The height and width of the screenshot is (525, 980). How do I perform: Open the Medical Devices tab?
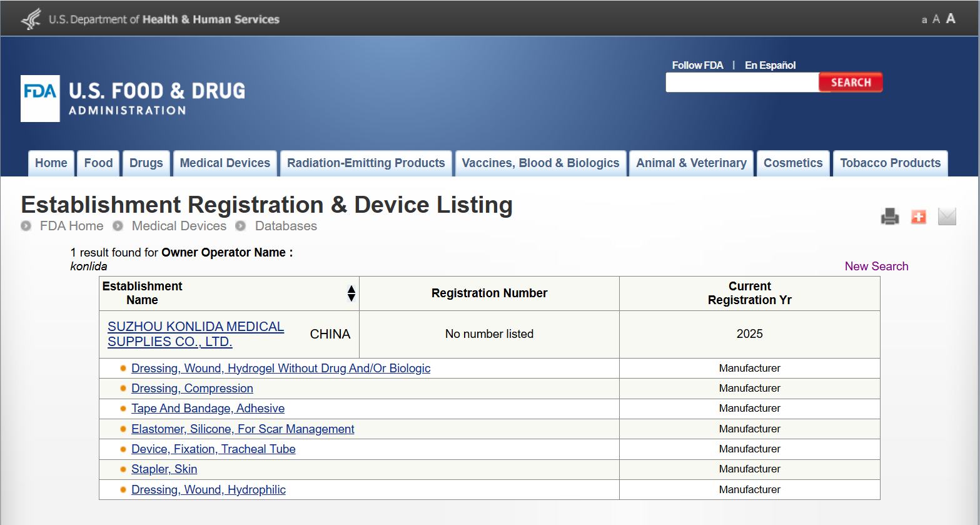click(x=225, y=163)
